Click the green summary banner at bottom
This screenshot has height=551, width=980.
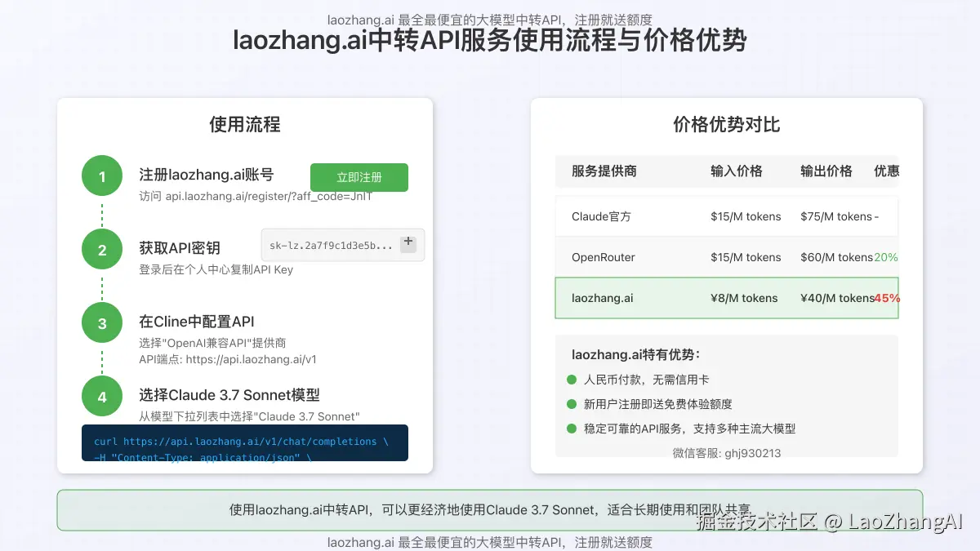(x=490, y=509)
